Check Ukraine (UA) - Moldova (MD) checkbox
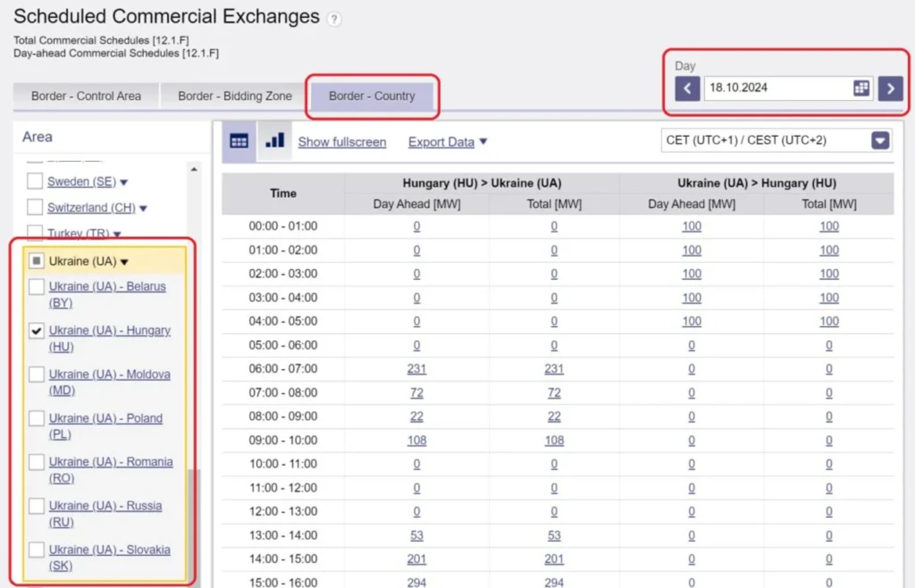 (x=36, y=375)
